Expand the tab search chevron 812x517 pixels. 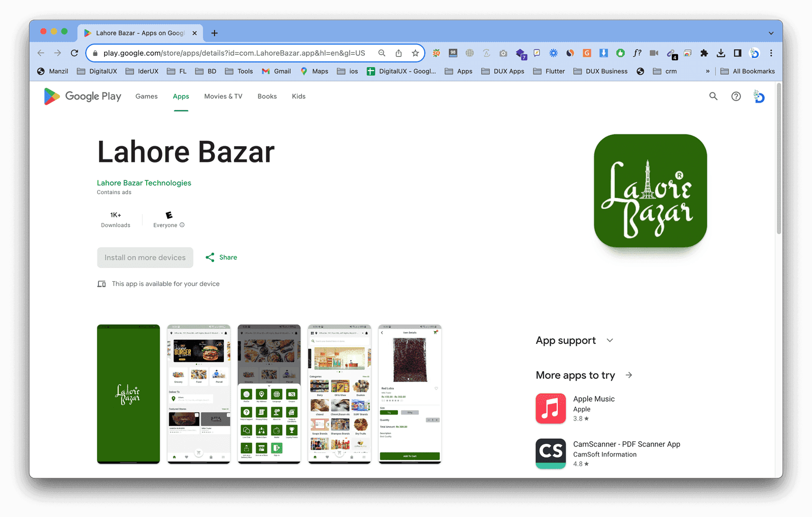pos(771,33)
